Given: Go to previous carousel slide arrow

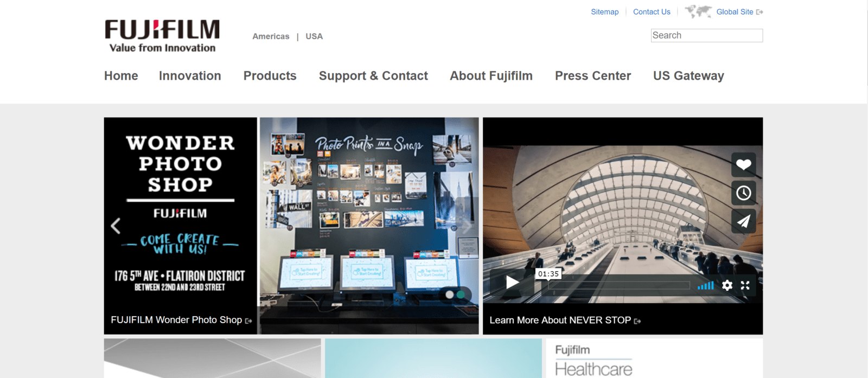Looking at the screenshot, I should click(116, 226).
